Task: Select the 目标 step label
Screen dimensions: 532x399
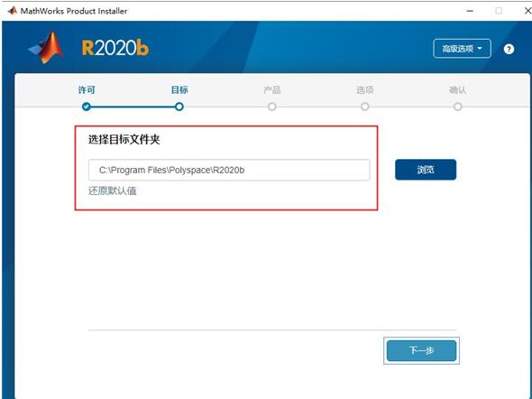Action: pos(179,90)
